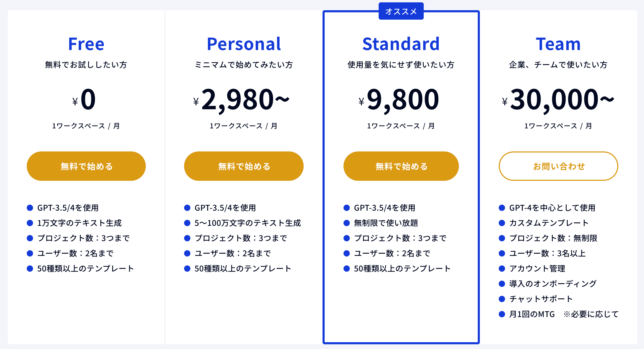Select the Free plan heading
The image size is (644, 349).
click(86, 44)
